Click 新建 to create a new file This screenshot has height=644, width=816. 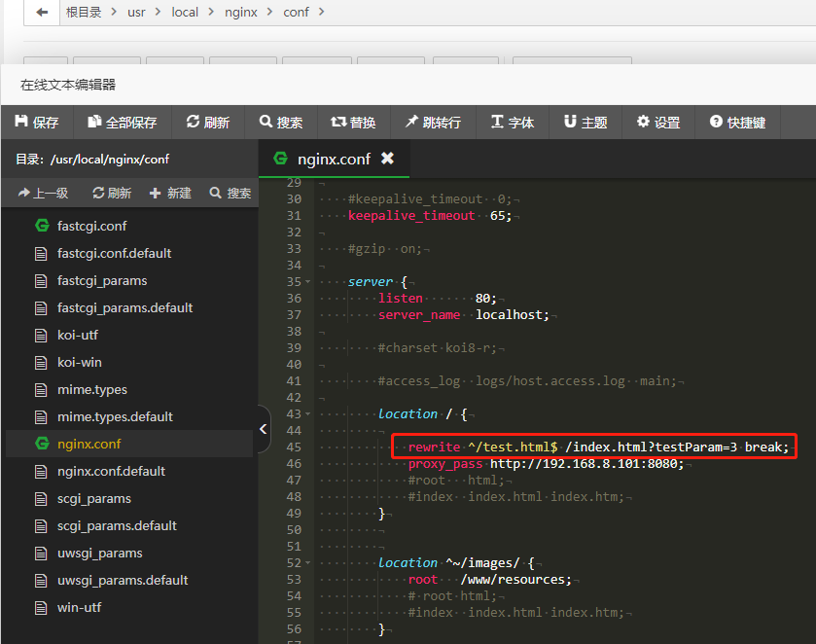170,194
